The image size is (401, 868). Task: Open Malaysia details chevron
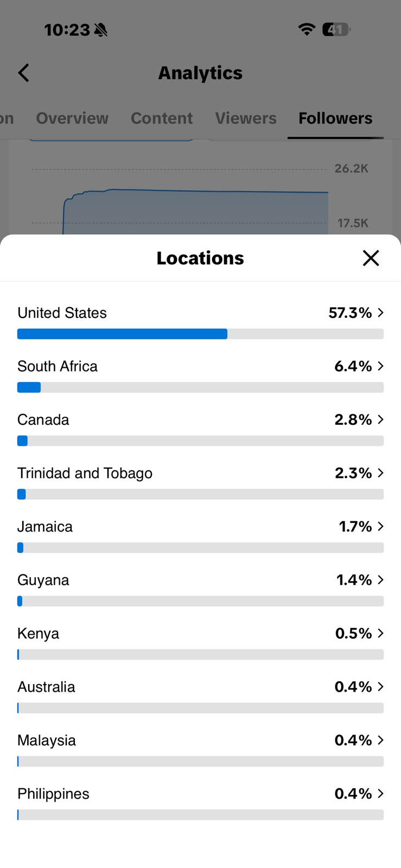pos(380,740)
